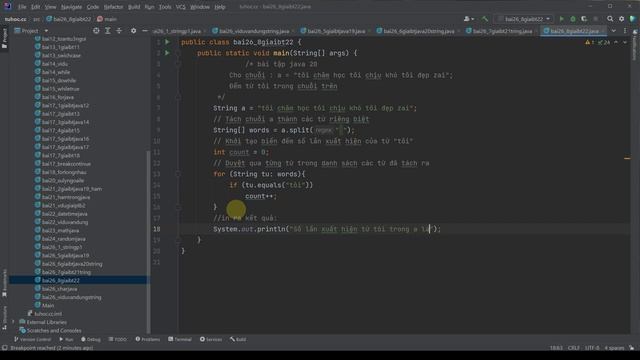640x360 pixels.
Task: Open the Refactor menu
Action: tap(113, 7)
